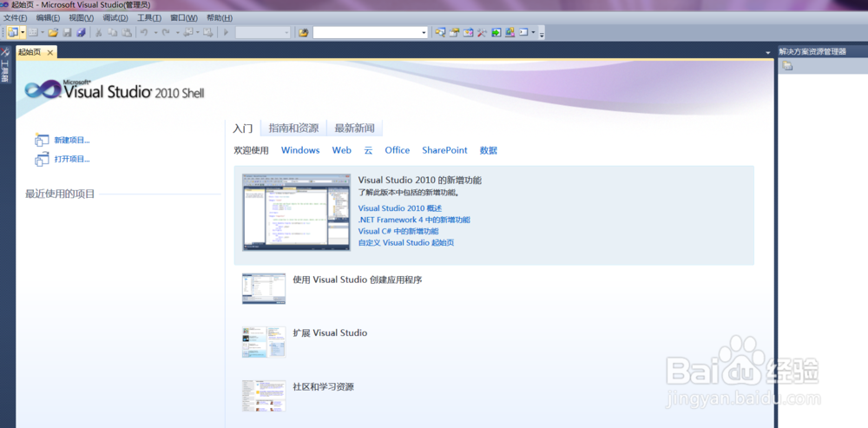Click the Add New Item toolbar icon

coord(33,33)
